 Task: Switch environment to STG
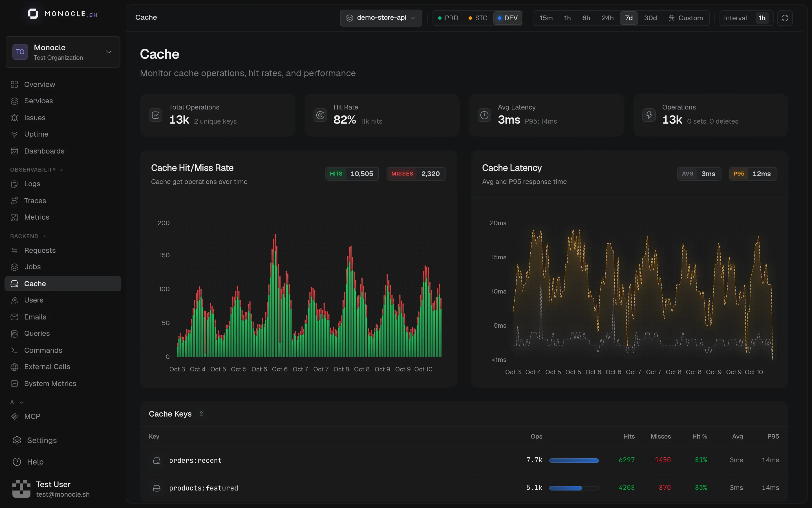click(478, 18)
